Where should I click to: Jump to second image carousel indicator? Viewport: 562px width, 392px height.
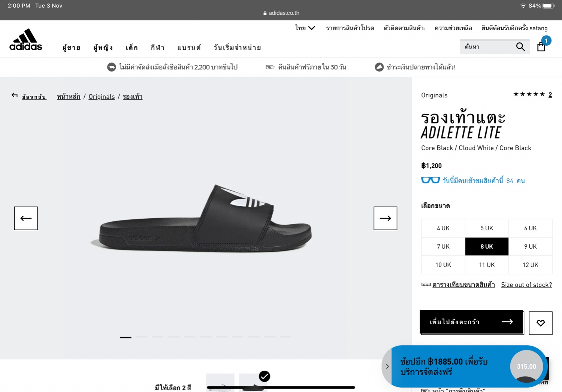click(142, 337)
